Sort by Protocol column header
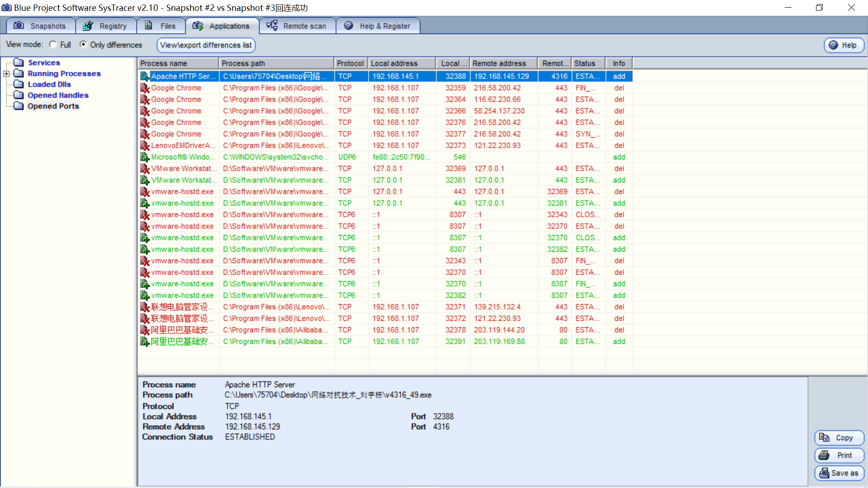This screenshot has width=868, height=488. click(350, 63)
